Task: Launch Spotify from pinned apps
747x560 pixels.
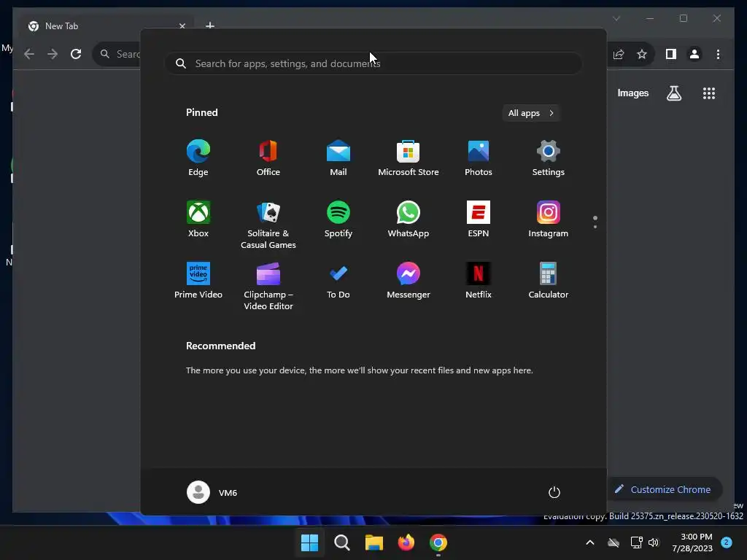Action: [338, 219]
